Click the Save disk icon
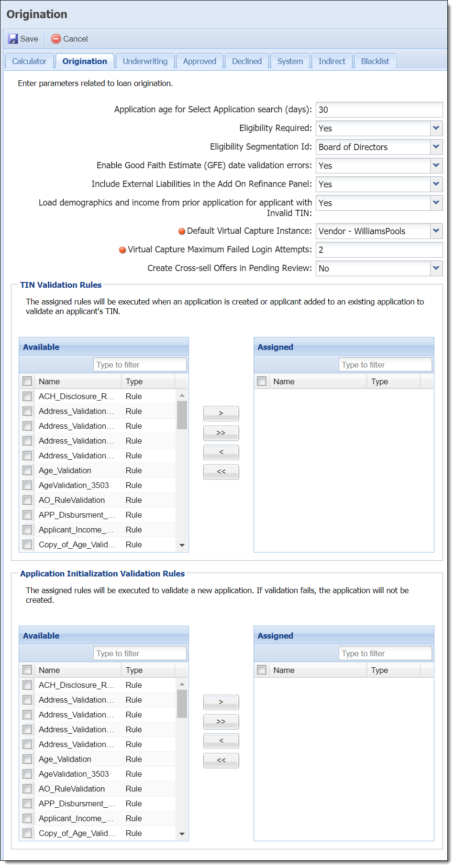The image size is (455, 868). (x=13, y=39)
